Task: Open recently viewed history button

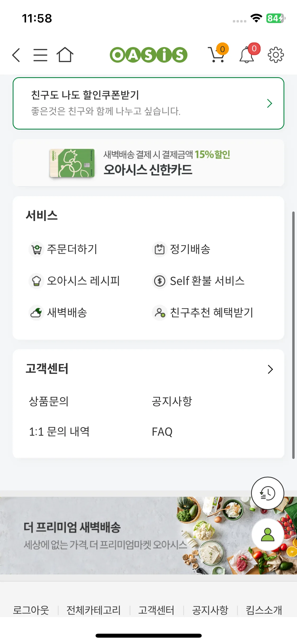Action: click(x=267, y=493)
